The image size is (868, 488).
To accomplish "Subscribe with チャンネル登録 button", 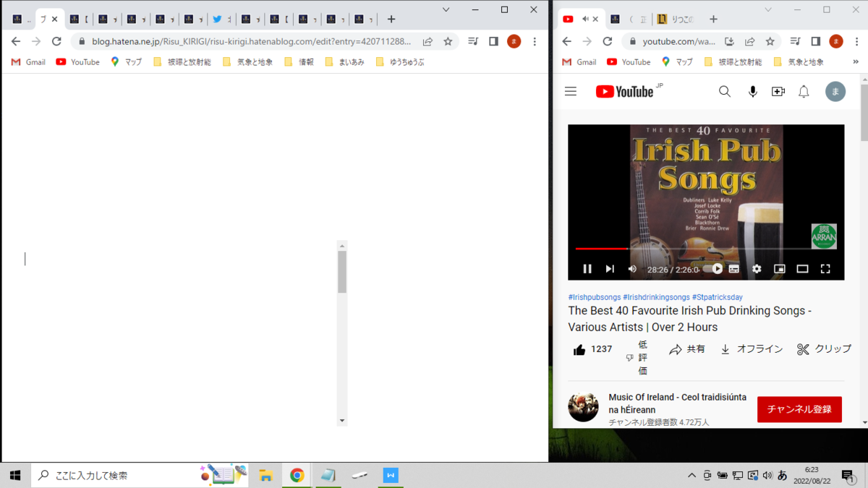I will 799,409.
